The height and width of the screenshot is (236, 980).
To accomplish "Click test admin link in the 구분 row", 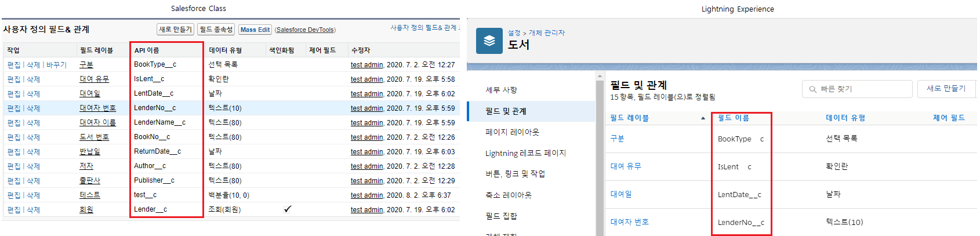I will [366, 65].
